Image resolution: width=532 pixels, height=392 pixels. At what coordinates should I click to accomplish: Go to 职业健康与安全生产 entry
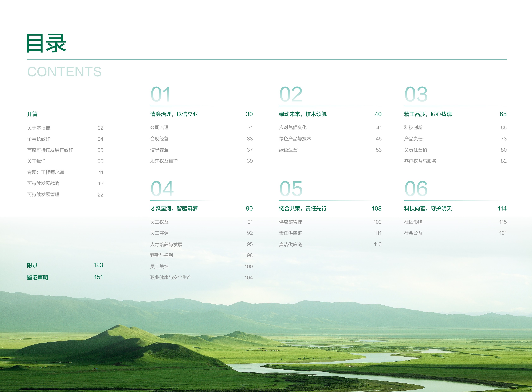point(171,277)
